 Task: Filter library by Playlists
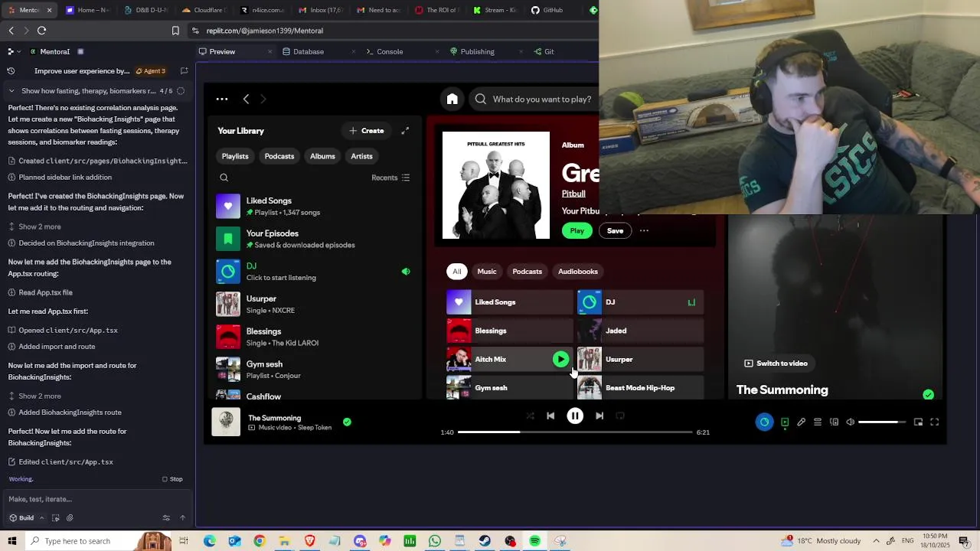pos(235,156)
